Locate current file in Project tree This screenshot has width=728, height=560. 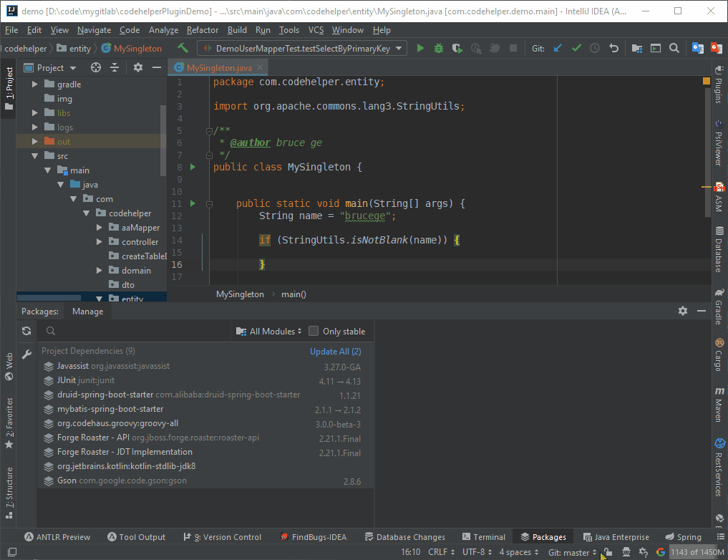[x=96, y=68]
